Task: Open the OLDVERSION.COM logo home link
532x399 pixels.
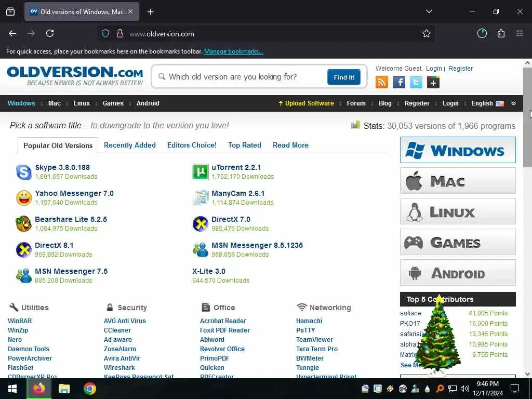Action: click(x=75, y=76)
